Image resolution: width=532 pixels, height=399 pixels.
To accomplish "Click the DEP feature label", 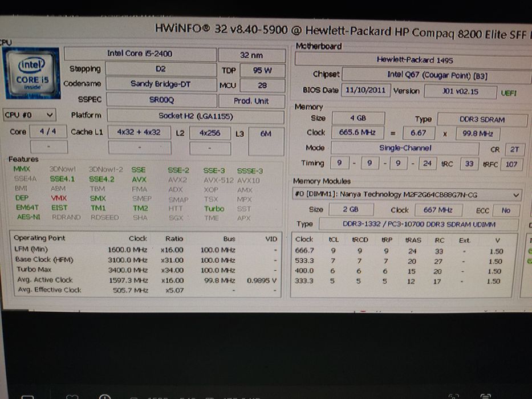I will [22, 197].
